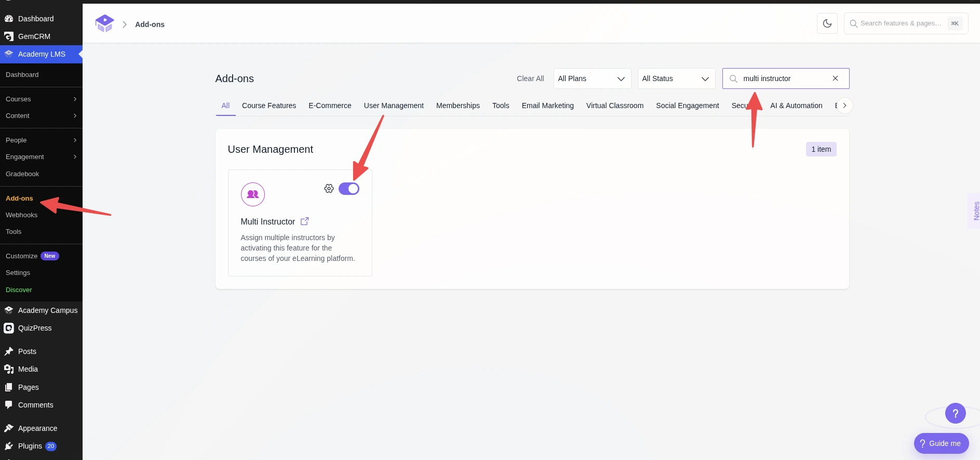Screen dimensions: 980x460
Task: Expand the People submenu
Action: coord(41,140)
